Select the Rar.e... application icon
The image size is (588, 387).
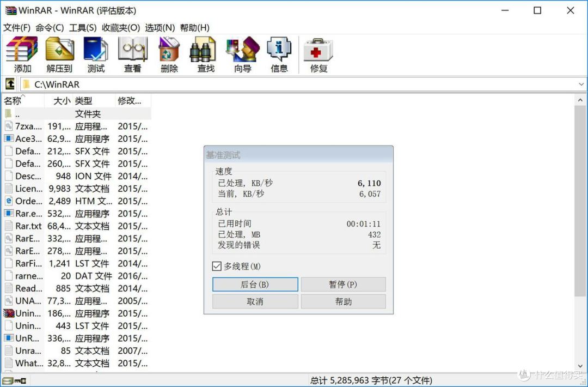coord(9,213)
